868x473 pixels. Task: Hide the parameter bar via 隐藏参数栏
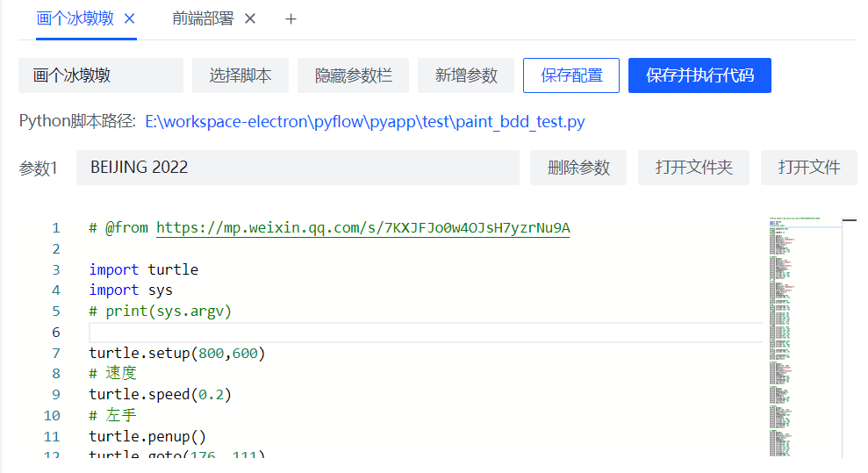353,75
